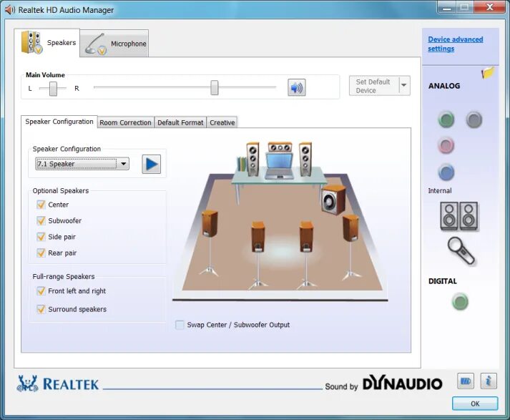This screenshot has height=420, width=510.
Task: Click the side left standing speaker
Action: click(209, 243)
